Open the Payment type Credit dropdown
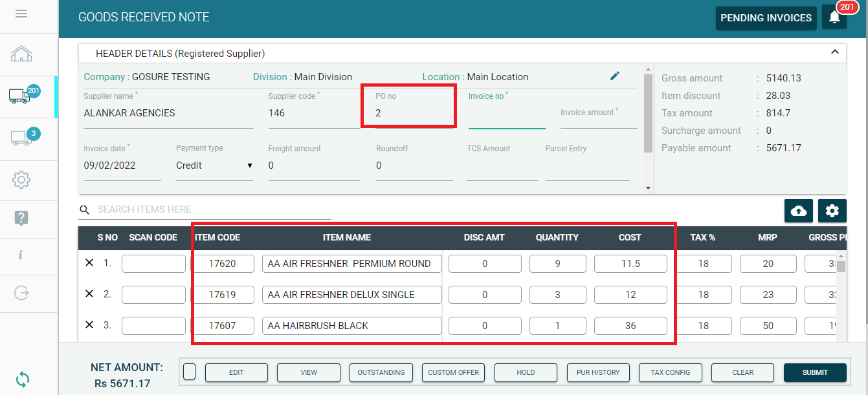This screenshot has height=395, width=868. tap(214, 165)
